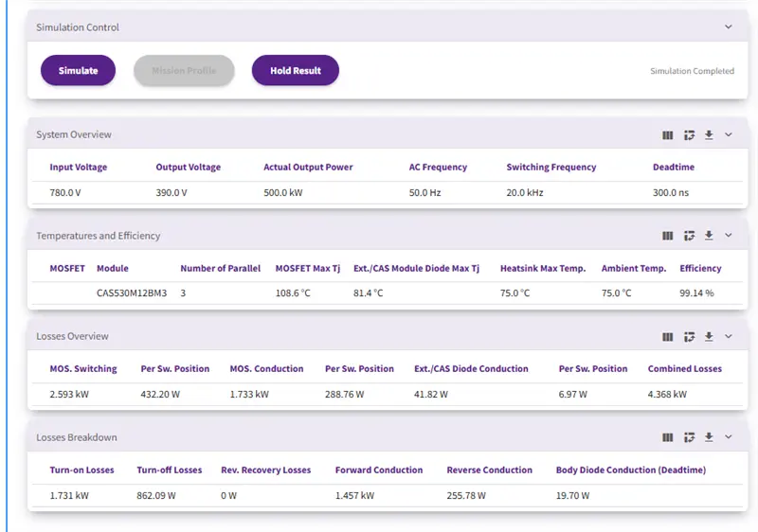Select the 1.733 kW conduction loss value

[x=249, y=395]
